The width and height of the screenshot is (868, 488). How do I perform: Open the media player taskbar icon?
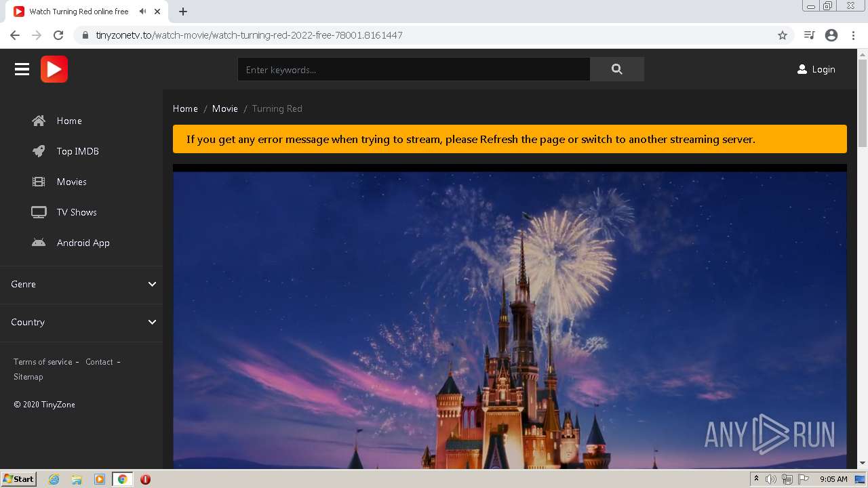pyautogui.click(x=100, y=479)
